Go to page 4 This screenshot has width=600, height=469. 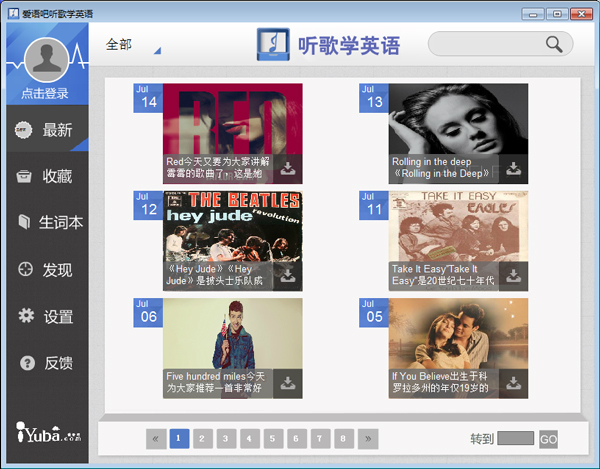tap(250, 439)
